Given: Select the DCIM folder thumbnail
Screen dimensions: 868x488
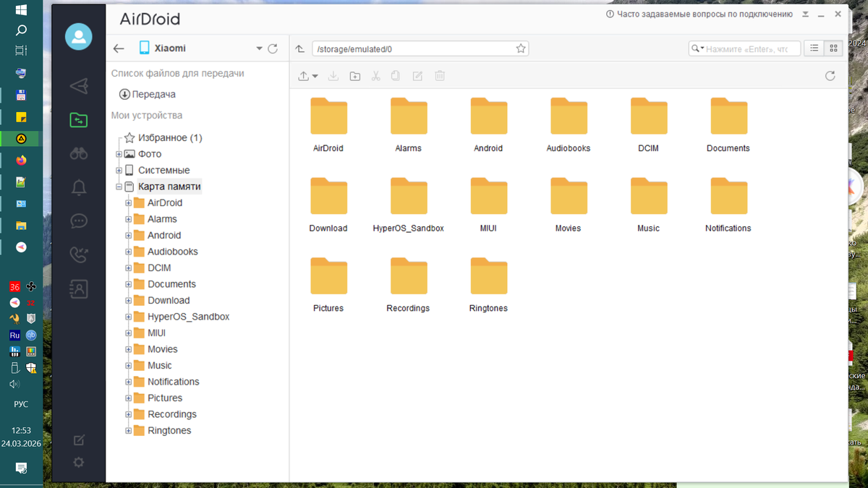Looking at the screenshot, I should tap(648, 116).
